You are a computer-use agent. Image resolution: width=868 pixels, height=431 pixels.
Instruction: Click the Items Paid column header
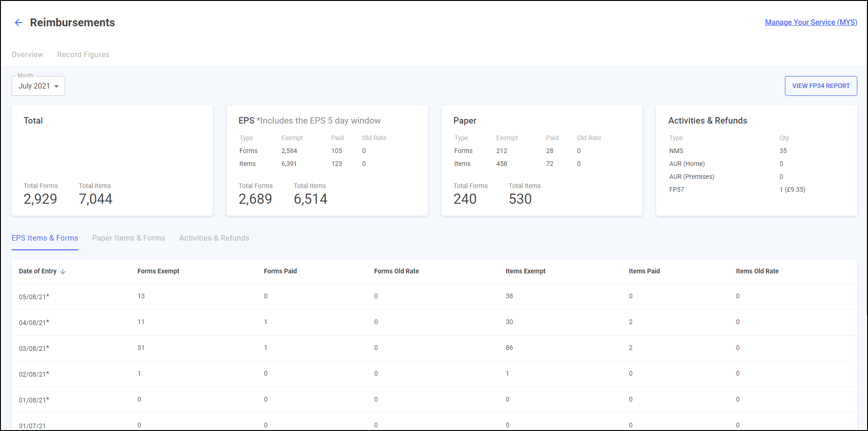point(644,271)
